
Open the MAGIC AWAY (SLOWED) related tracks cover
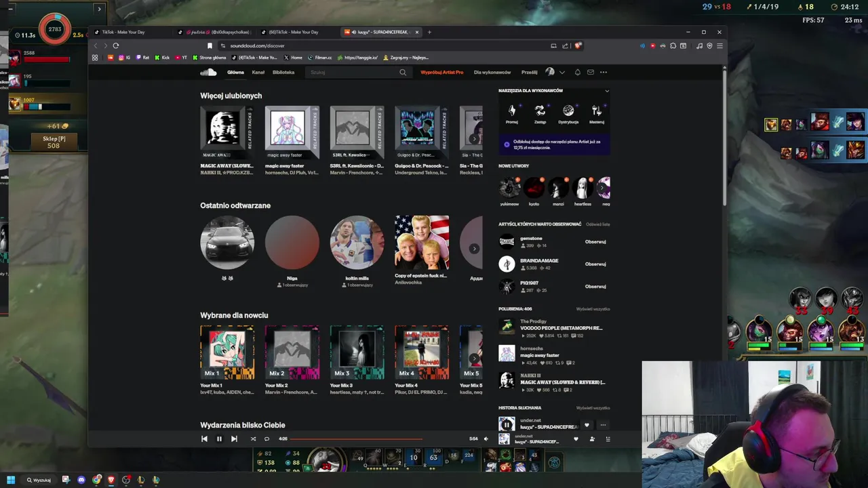pyautogui.click(x=227, y=133)
